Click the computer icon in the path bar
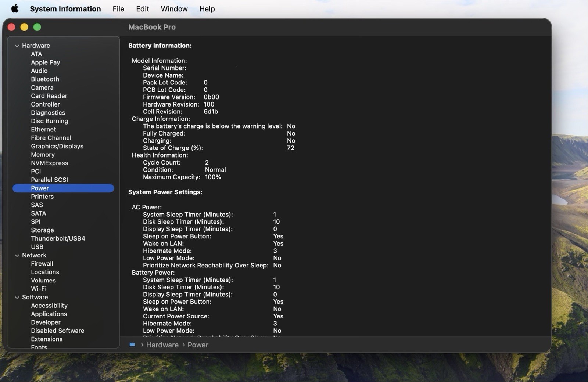Viewport: 588px width, 382px height. pyautogui.click(x=132, y=345)
